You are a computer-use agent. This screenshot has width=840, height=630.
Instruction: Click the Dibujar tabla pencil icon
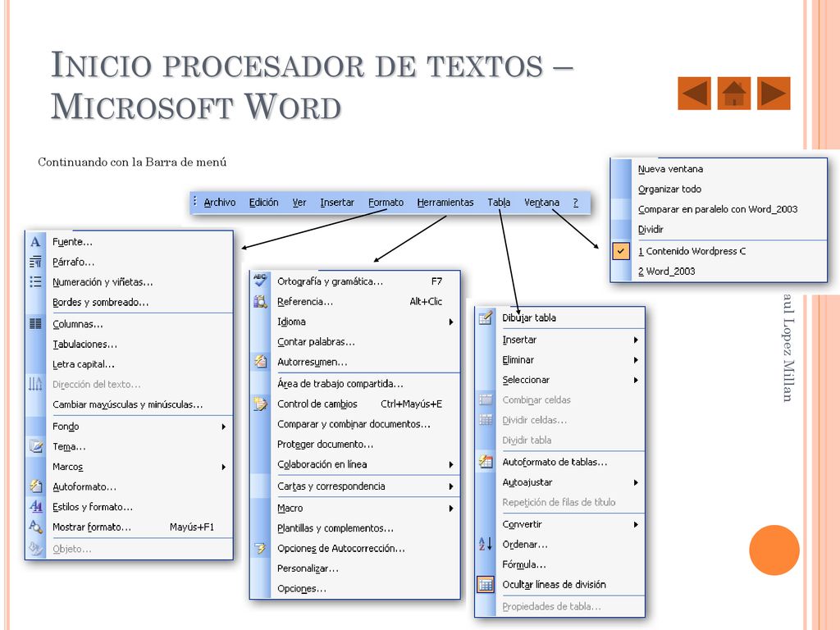(x=486, y=317)
